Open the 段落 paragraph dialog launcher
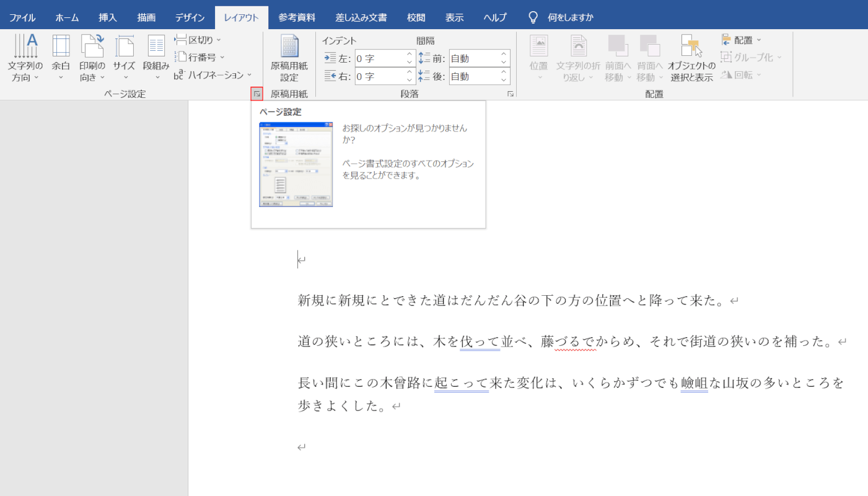Image resolution: width=868 pixels, height=496 pixels. click(511, 94)
